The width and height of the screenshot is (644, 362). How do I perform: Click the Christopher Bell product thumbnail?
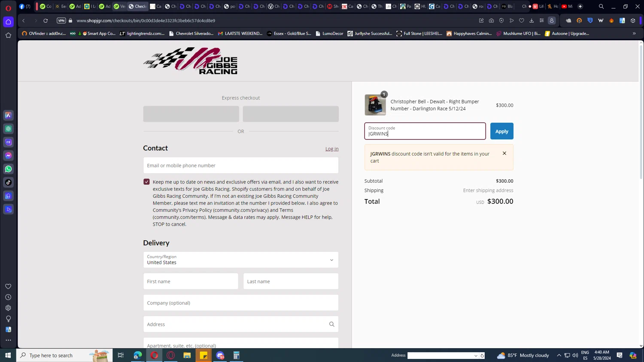point(375,105)
